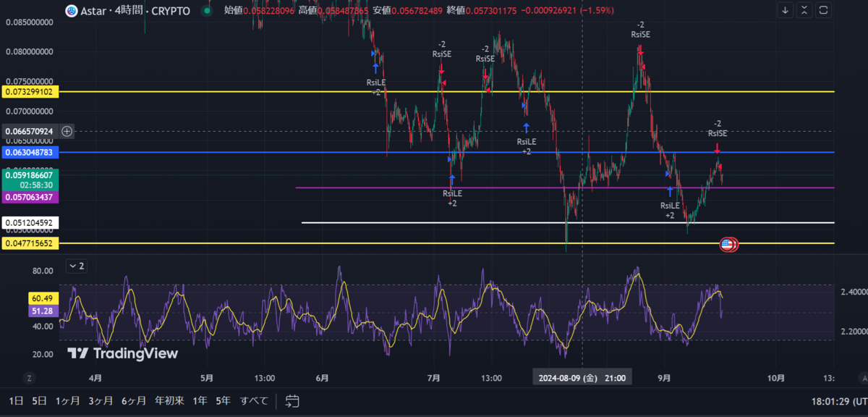Click the clock time at bottom right

838,401
